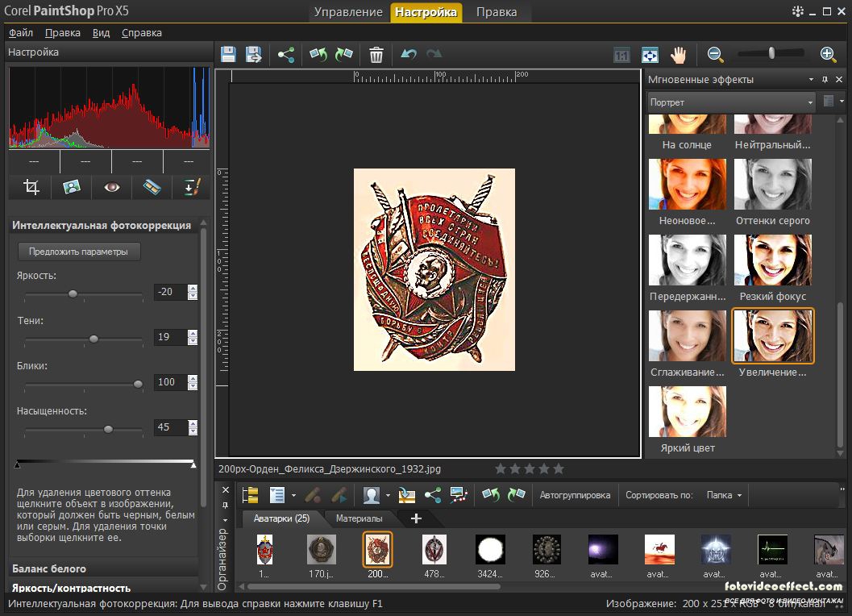The image size is (852, 616).
Task: Apply the Резкий фокус effect
Action: [x=773, y=260]
